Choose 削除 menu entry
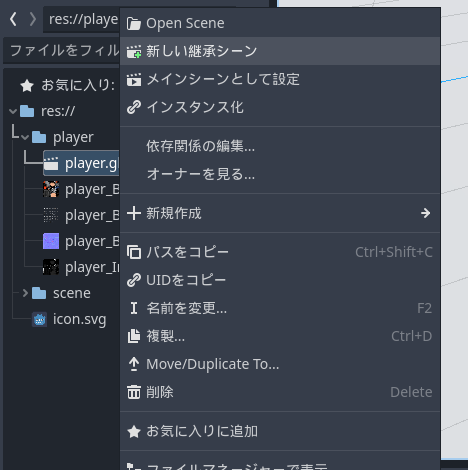This screenshot has width=468, height=470. coord(280,392)
